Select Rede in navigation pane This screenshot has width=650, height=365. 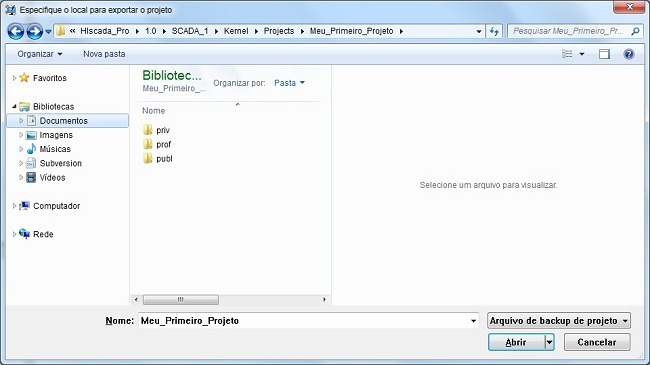43,234
